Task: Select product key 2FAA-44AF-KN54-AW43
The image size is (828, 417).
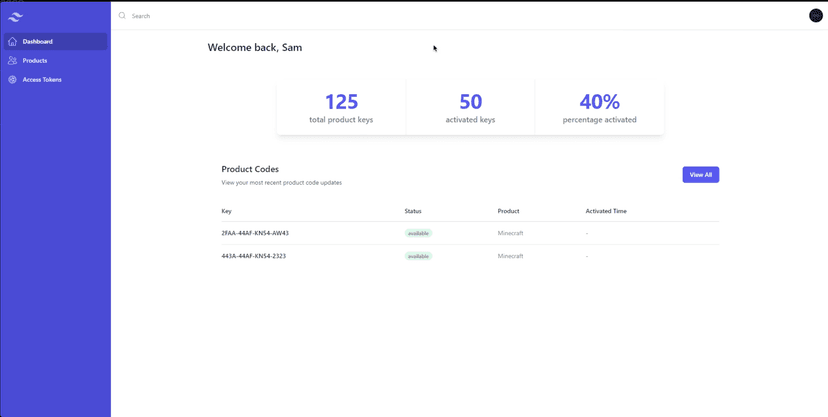Action: pyautogui.click(x=255, y=233)
